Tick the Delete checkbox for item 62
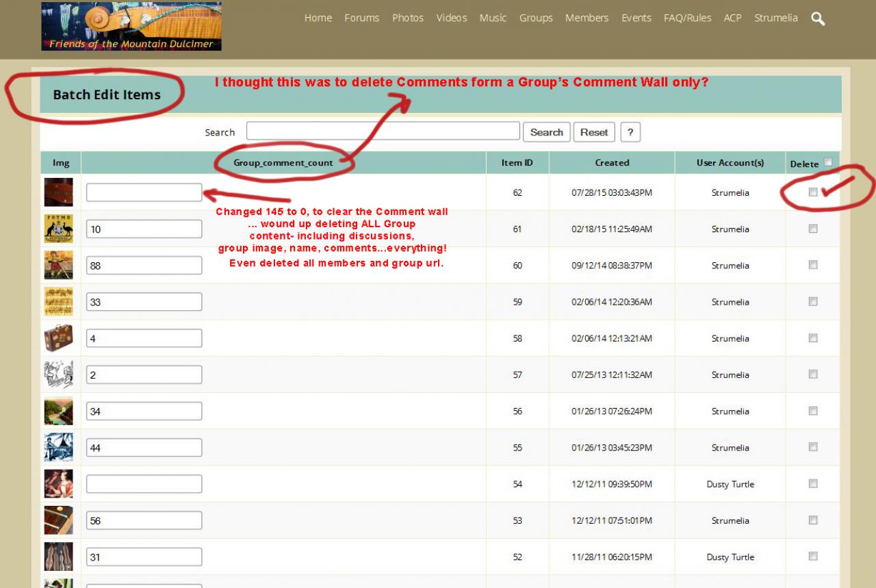Image resolution: width=876 pixels, height=588 pixels. (813, 192)
